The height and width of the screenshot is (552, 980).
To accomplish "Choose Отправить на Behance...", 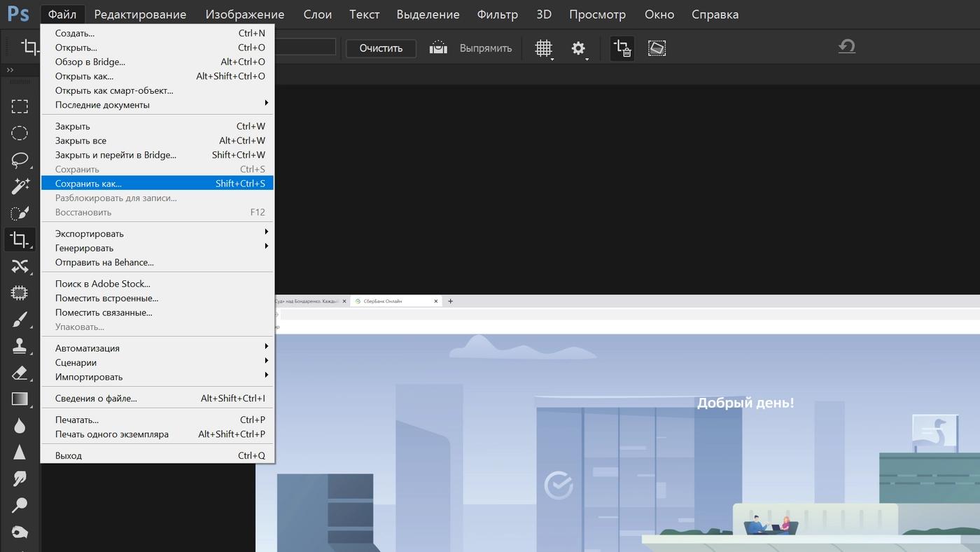I will click(157, 262).
